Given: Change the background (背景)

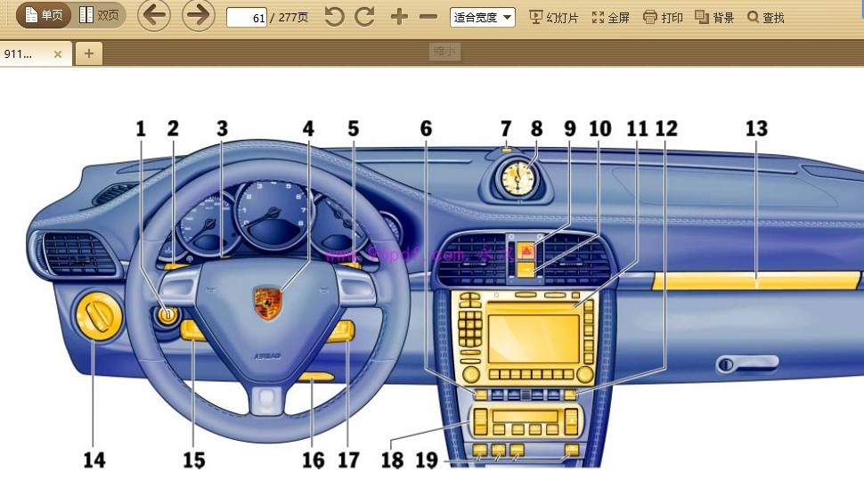Looking at the screenshot, I should coord(714,17).
